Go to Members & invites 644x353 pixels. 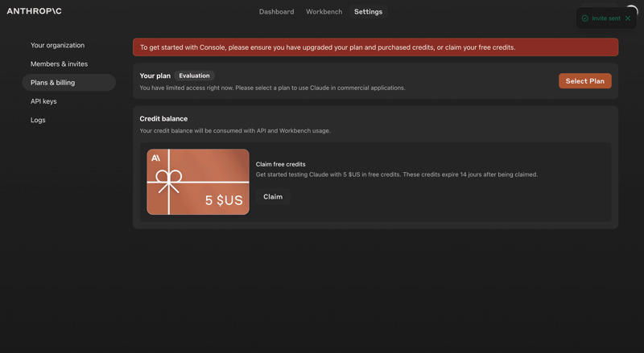click(x=59, y=64)
